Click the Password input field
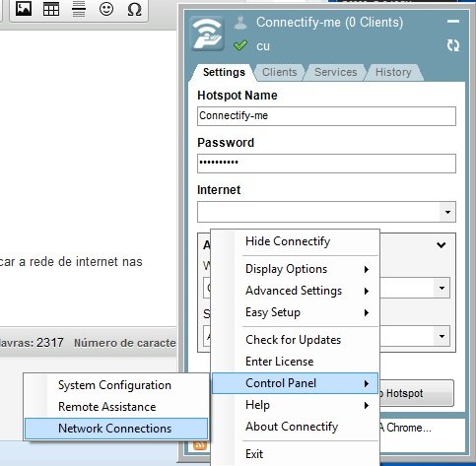 [x=326, y=164]
